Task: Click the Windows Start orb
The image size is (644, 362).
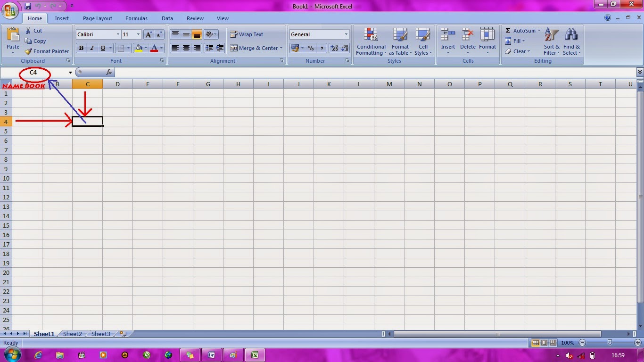Action: (x=12, y=354)
